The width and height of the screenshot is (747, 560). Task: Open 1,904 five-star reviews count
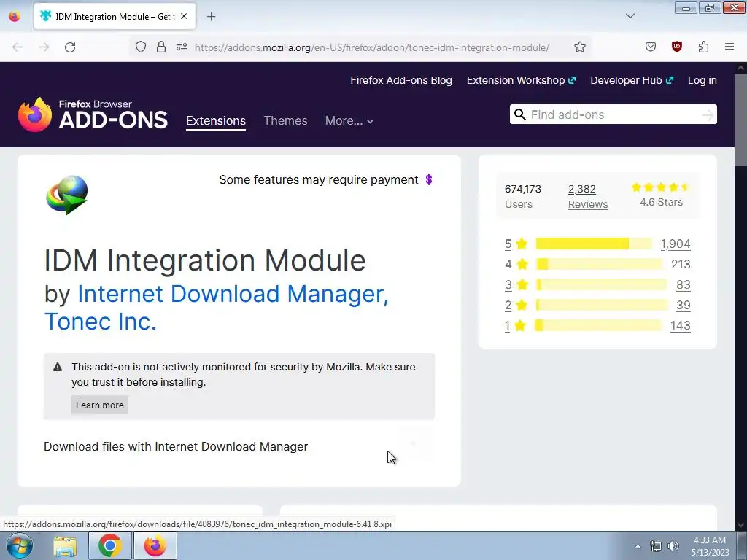point(676,244)
